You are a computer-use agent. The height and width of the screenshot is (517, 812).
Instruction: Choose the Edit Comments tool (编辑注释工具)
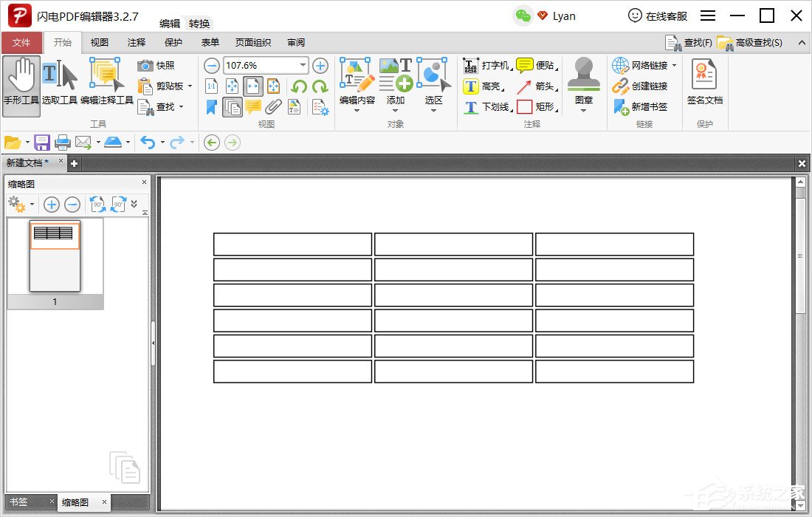point(107,82)
